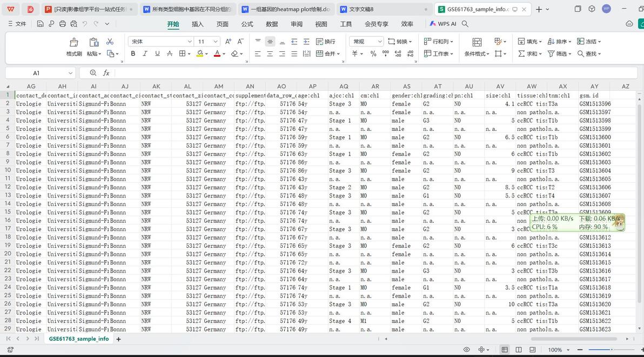The image size is (644, 357).
Task: Click the Format Painter brush icon
Action: (x=74, y=42)
